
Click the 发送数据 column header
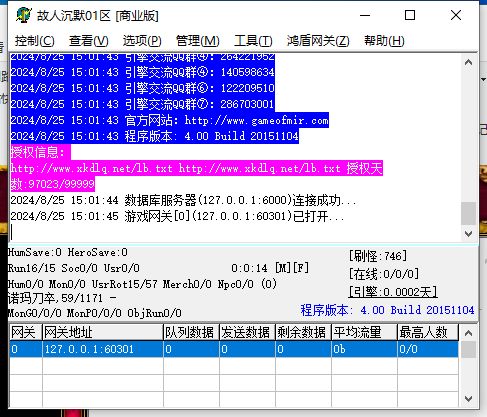coord(247,332)
